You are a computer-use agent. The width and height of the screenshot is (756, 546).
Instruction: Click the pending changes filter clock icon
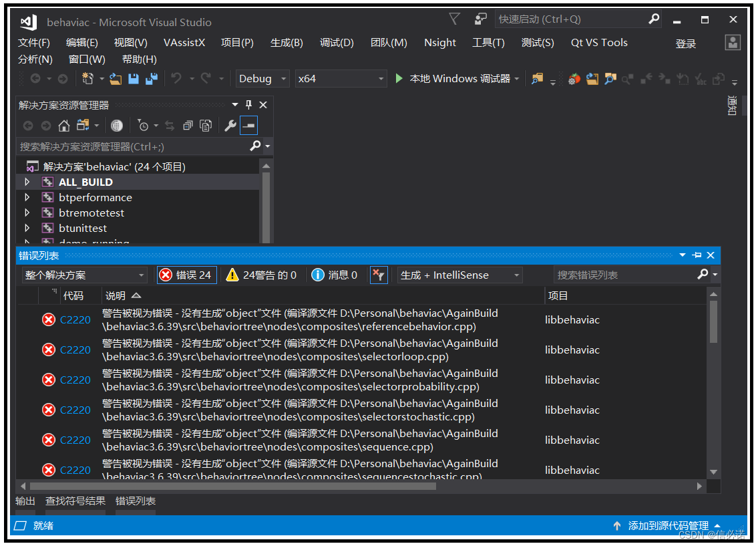tap(143, 126)
